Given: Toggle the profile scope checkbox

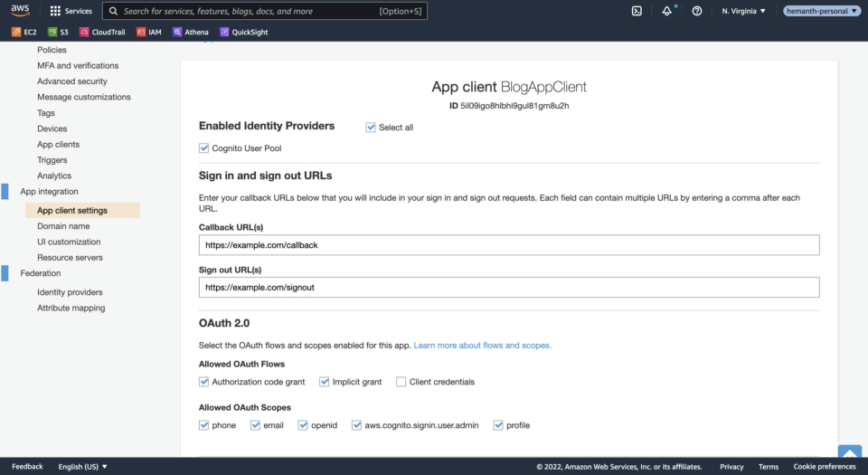Looking at the screenshot, I should point(498,425).
